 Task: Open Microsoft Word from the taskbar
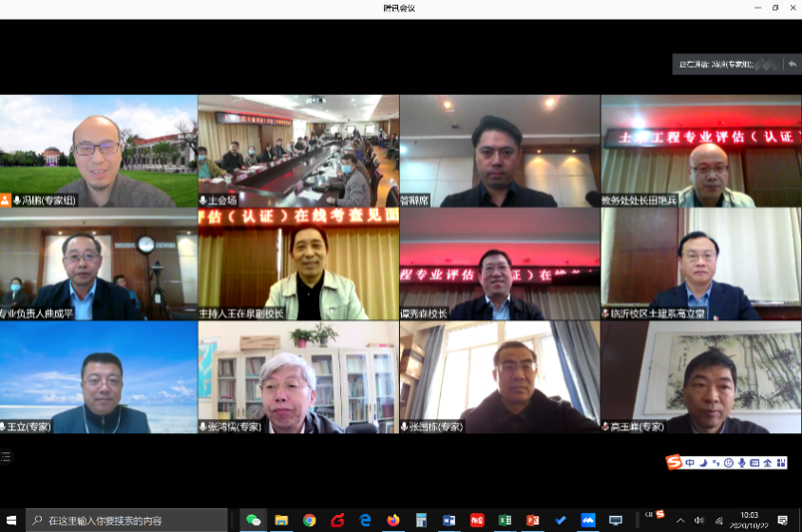pos(449,520)
